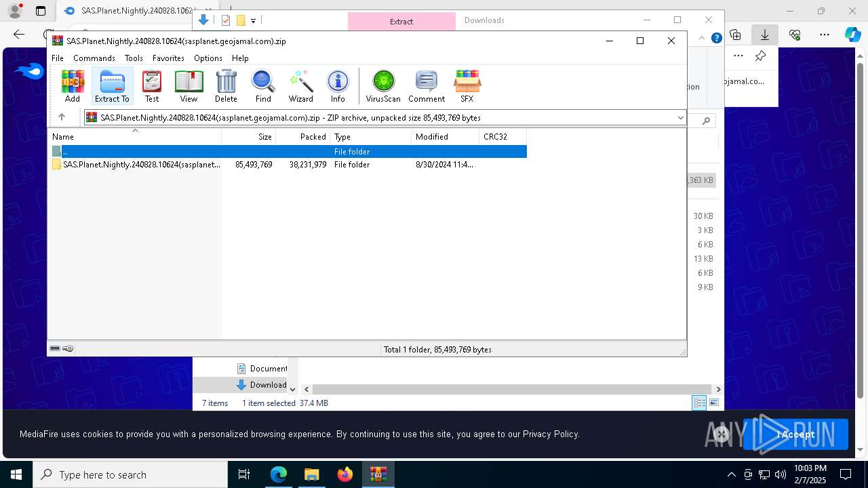Open Firefox from taskbar
Image resolution: width=868 pixels, height=488 pixels.
[345, 474]
